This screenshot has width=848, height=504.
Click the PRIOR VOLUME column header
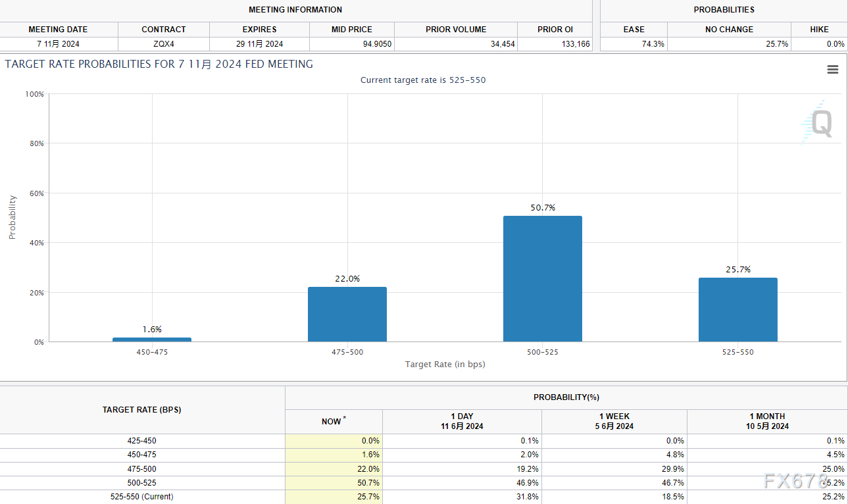pos(456,30)
